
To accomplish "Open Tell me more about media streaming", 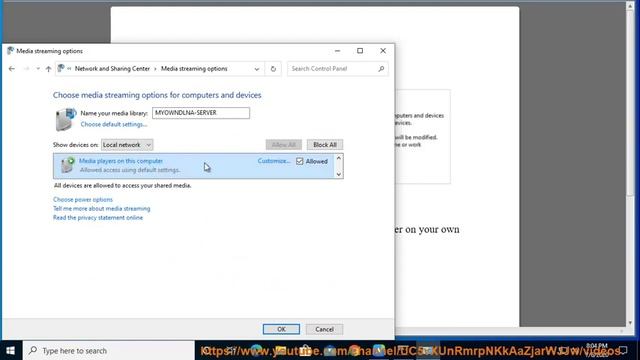I will click(102, 209).
